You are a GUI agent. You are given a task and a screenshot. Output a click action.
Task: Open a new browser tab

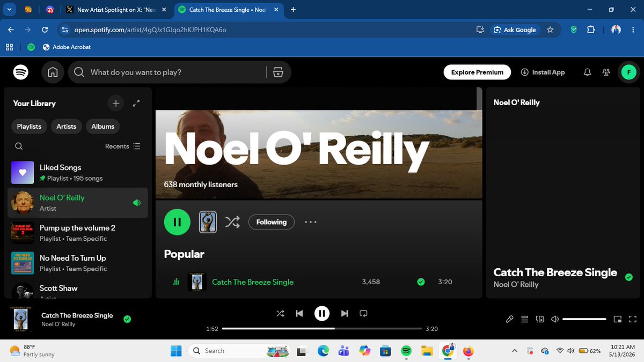click(x=293, y=10)
